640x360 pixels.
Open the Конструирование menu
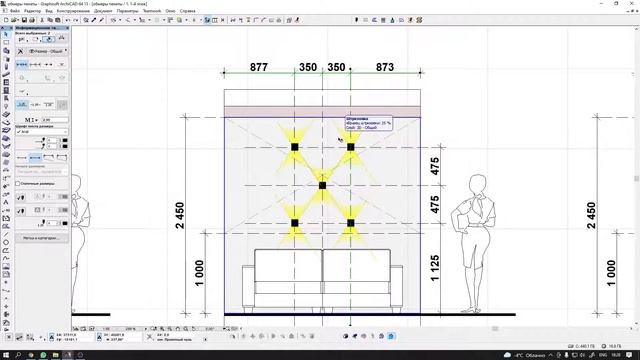click(x=73, y=11)
